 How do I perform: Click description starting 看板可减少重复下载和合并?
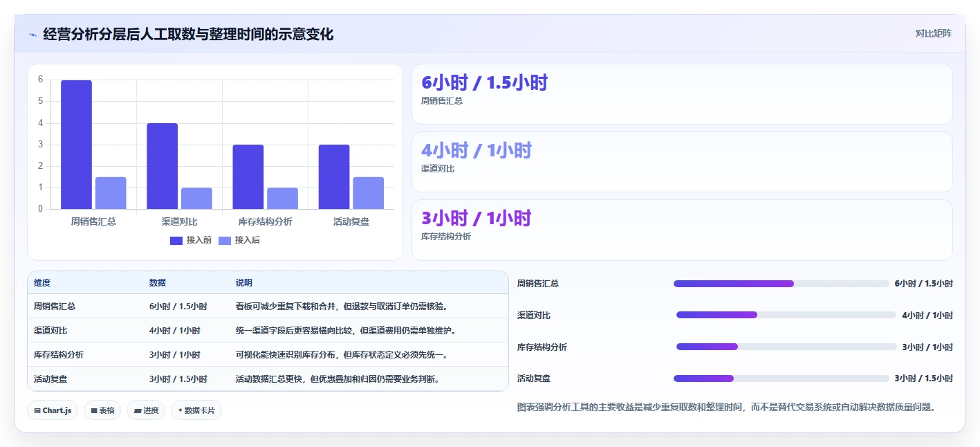pos(344,306)
